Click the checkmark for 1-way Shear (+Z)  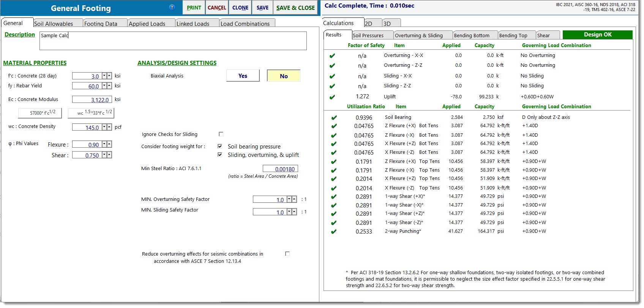pos(334,214)
